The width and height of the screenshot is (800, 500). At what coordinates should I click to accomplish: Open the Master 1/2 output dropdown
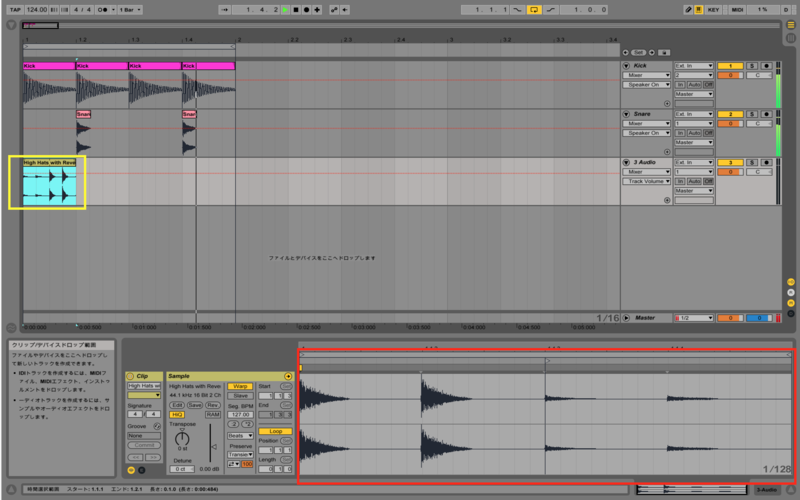pyautogui.click(x=693, y=318)
